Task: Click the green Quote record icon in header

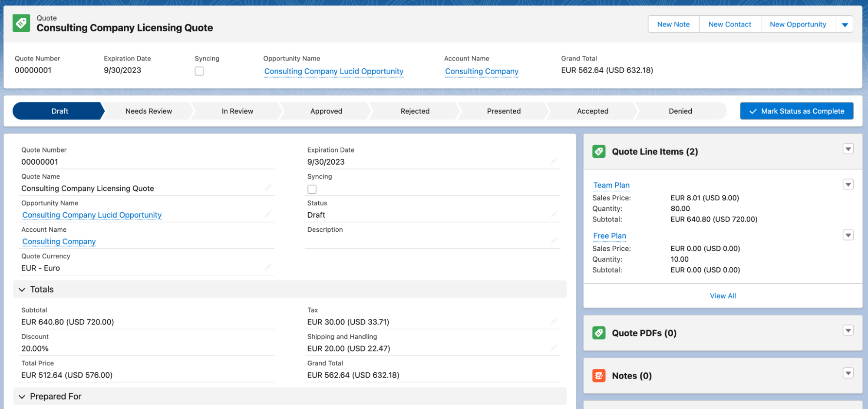Action: (21, 23)
